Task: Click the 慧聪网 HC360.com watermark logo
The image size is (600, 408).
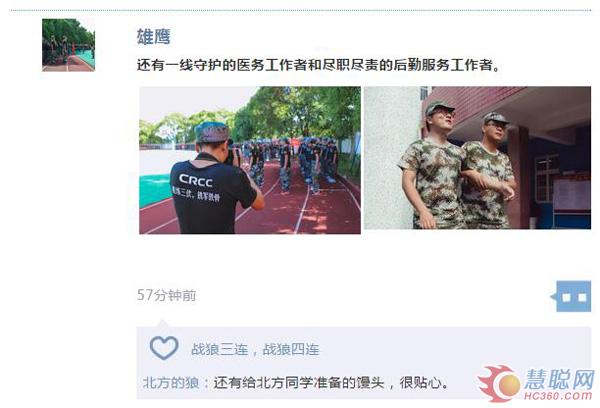Action: coord(536,384)
